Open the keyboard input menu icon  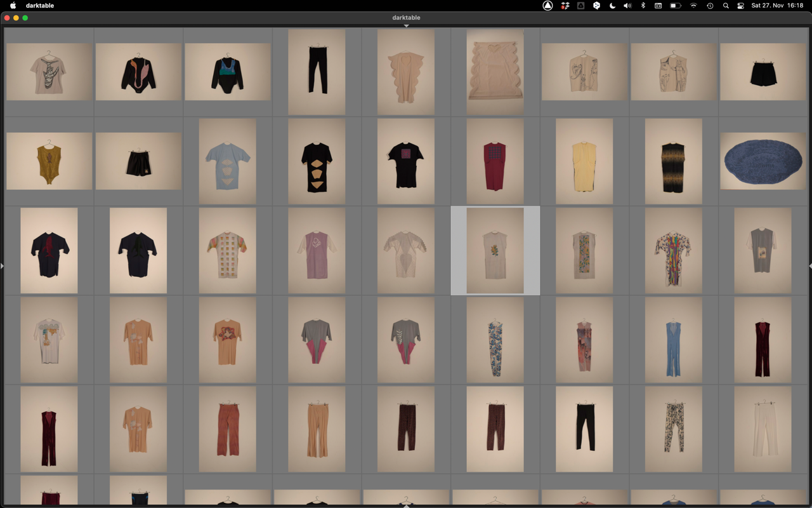658,6
